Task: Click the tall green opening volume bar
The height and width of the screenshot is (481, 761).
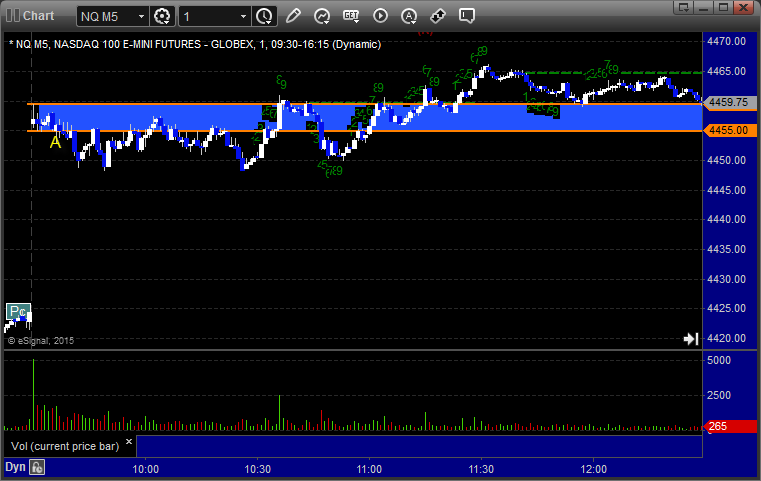Action: [x=33, y=395]
